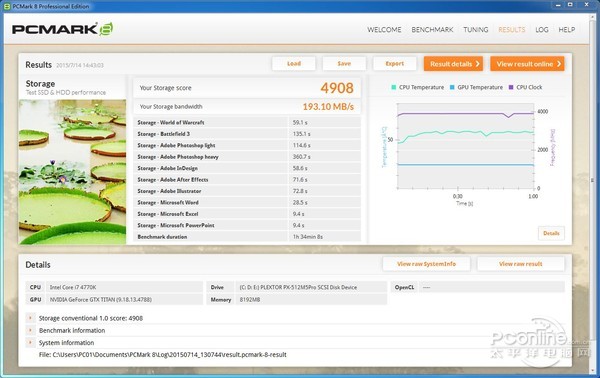Viewport: 600px width, 378px height.
Task: Select Storage - Adobe Photoshop heavy row
Action: pyautogui.click(x=247, y=157)
